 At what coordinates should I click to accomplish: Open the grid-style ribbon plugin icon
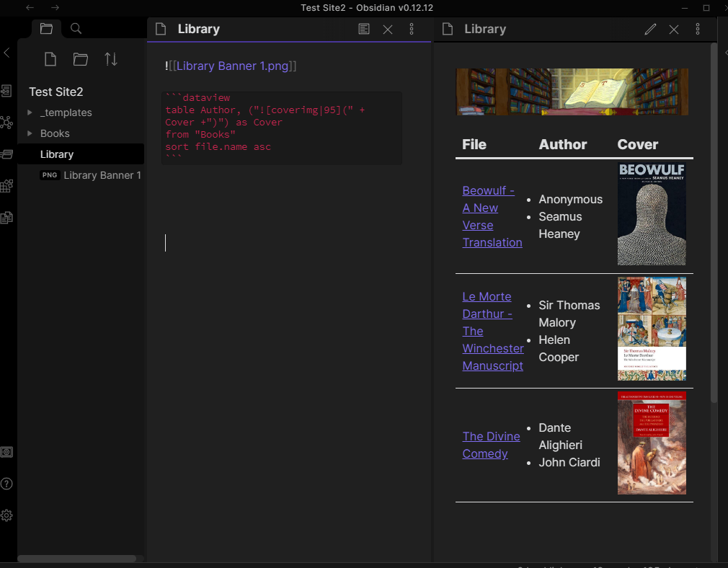(x=6, y=186)
